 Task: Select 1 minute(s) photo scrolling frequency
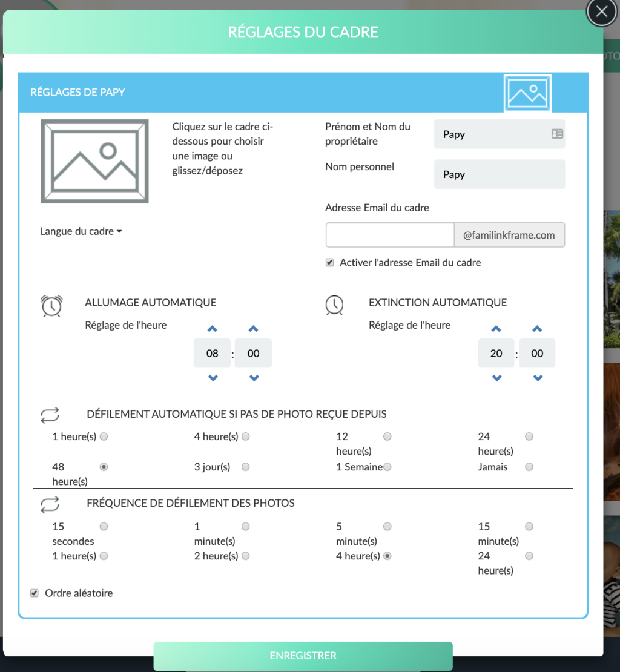(245, 526)
